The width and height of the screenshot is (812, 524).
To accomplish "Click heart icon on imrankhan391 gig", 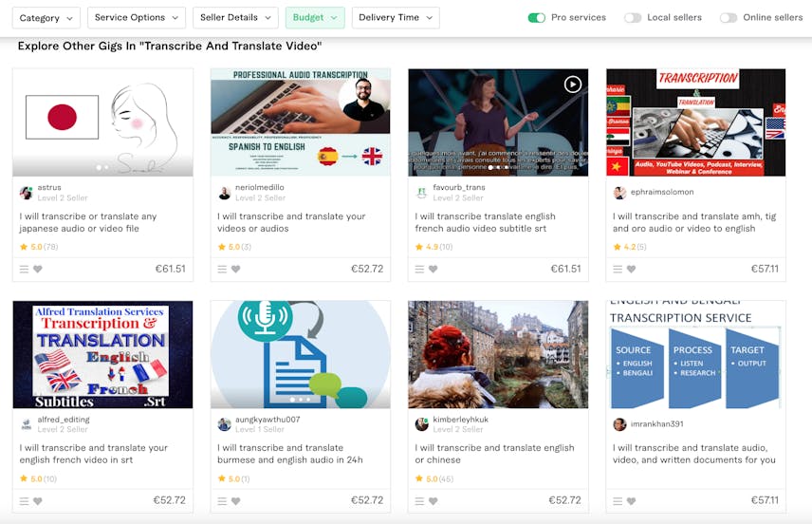I will (631, 500).
